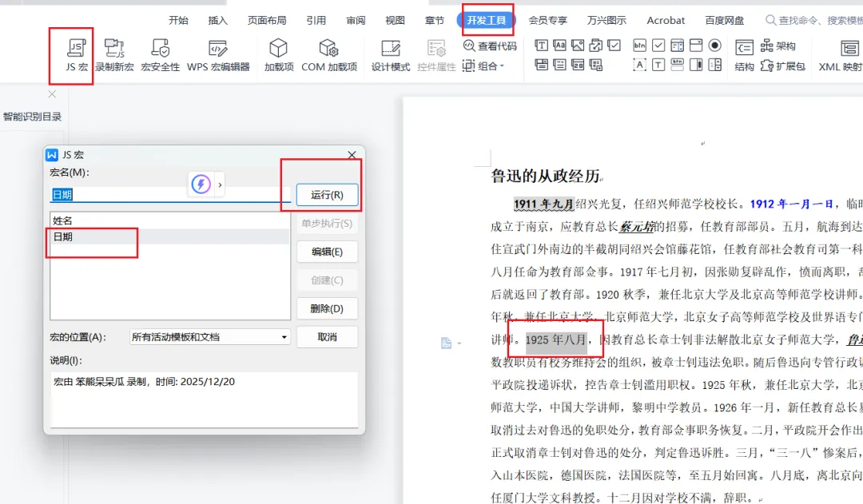
Task: Open XML 映射 pane
Action: (x=841, y=55)
